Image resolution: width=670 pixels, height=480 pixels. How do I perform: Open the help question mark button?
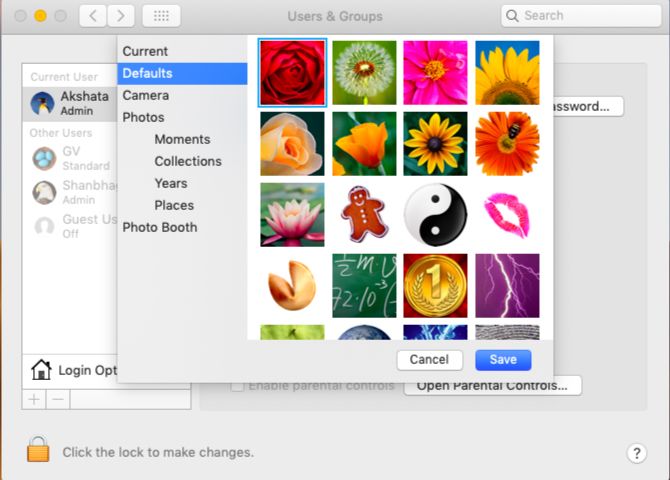click(x=636, y=453)
